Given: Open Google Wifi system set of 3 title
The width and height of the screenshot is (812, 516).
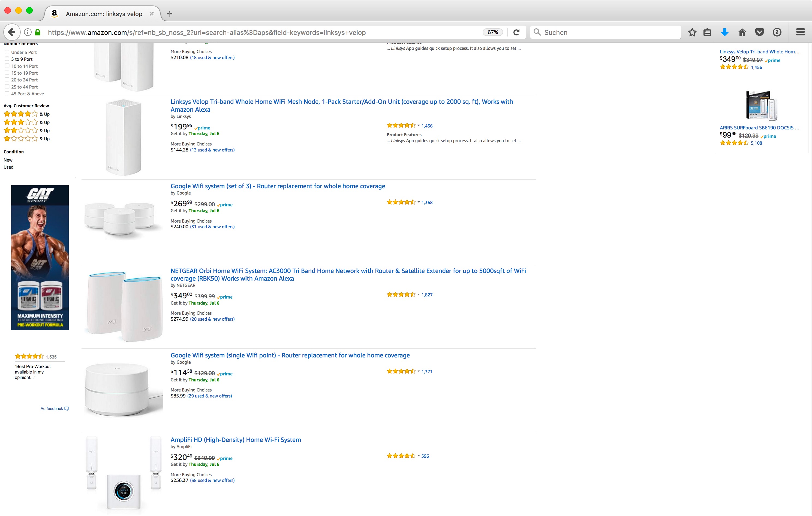Looking at the screenshot, I should tap(278, 186).
